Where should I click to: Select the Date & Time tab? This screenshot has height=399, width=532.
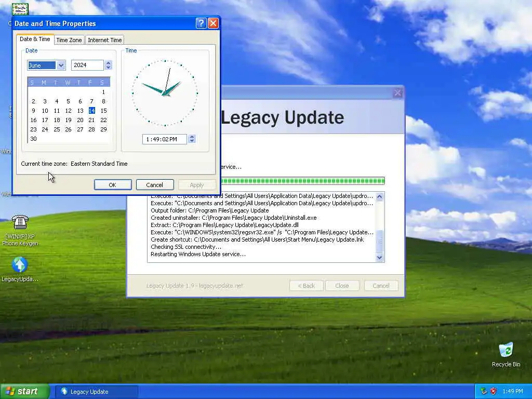click(35, 39)
